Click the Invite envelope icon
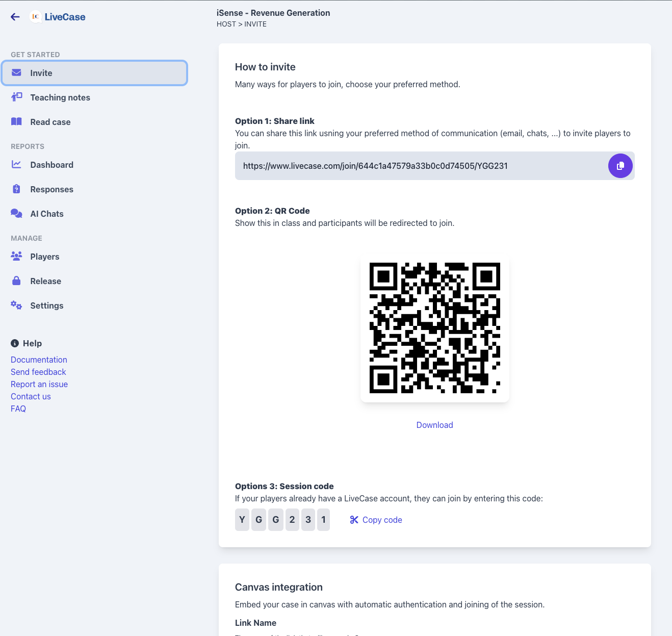 pyautogui.click(x=16, y=72)
